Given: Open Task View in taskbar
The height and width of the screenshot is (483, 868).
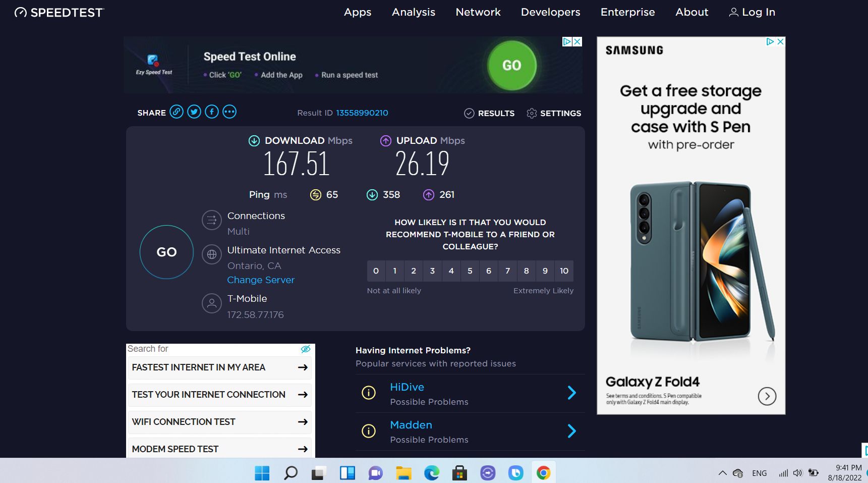Looking at the screenshot, I should point(318,473).
